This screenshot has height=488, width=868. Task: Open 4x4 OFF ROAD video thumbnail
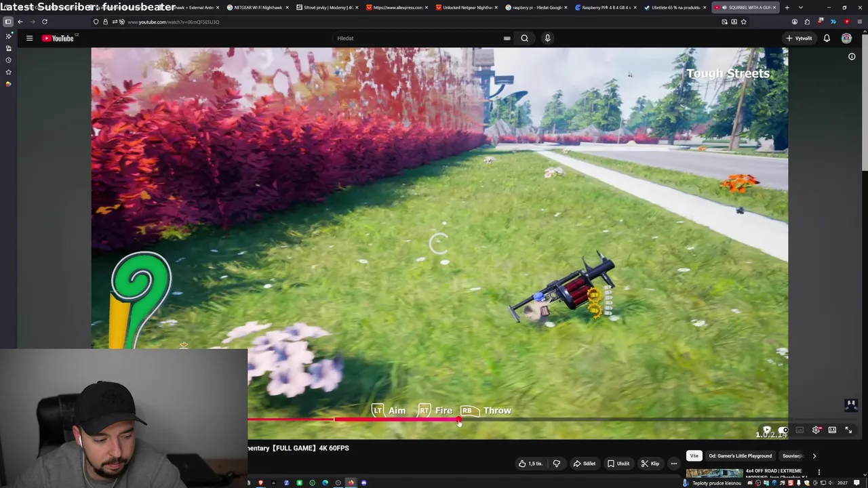point(714,474)
